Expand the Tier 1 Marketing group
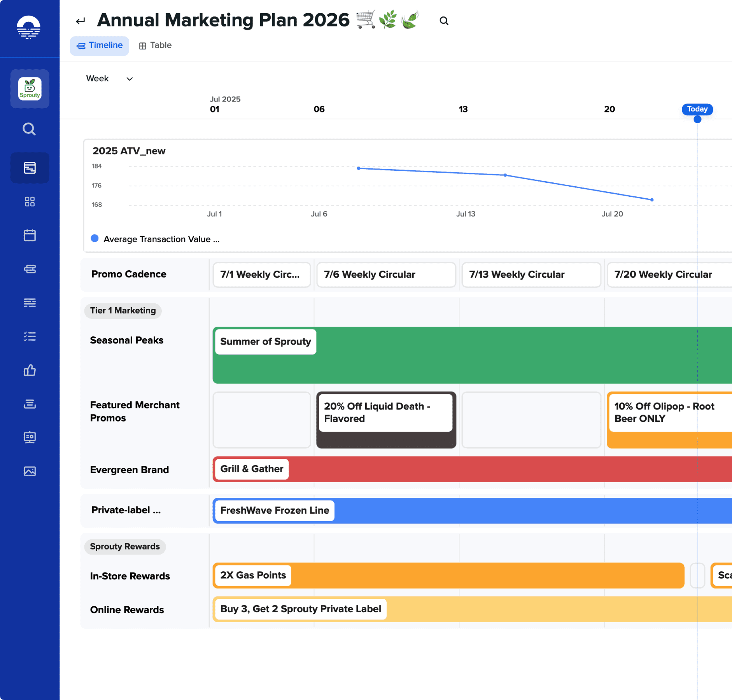732x700 pixels. pos(123,311)
